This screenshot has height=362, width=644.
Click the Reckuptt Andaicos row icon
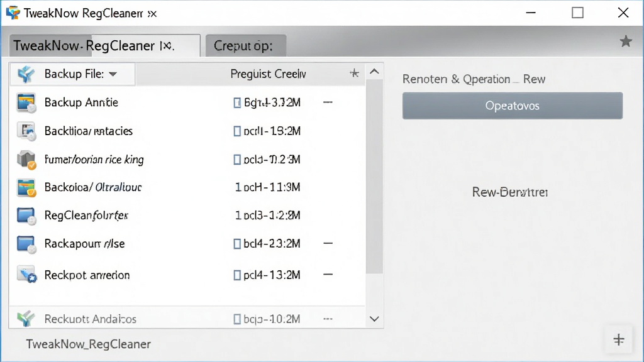point(26,319)
